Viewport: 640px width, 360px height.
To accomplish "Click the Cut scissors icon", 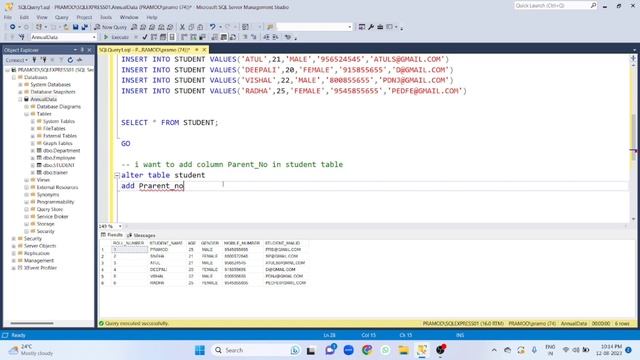I will pos(182,27).
